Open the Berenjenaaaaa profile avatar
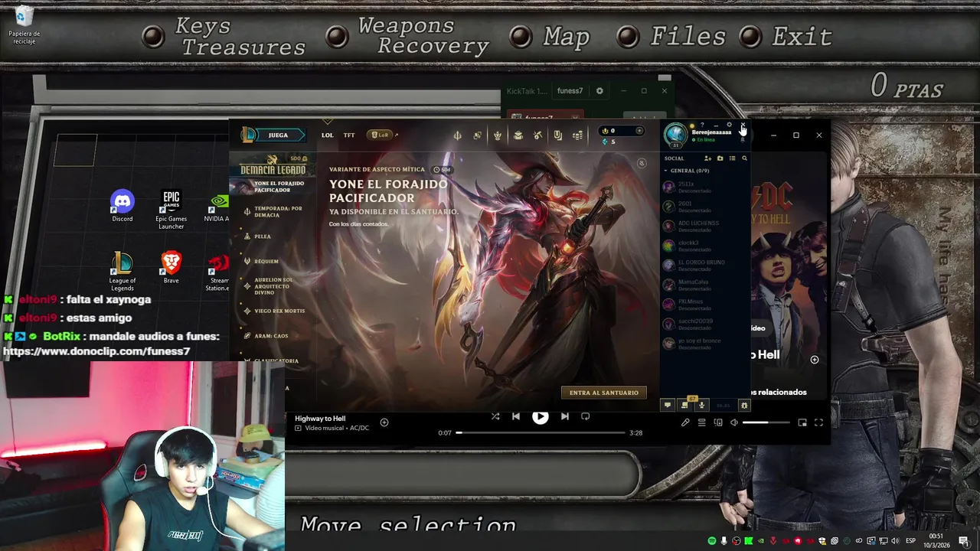The width and height of the screenshot is (980, 551). coord(675,134)
